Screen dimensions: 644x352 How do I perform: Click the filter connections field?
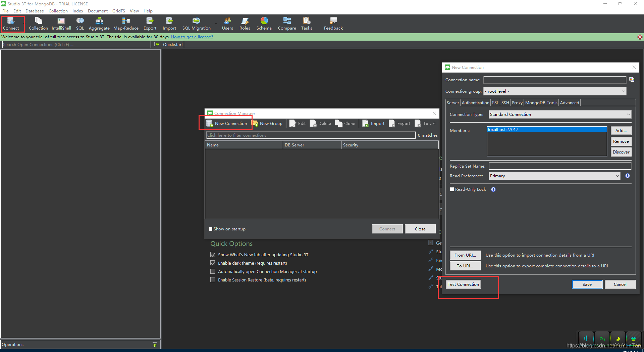coord(311,135)
